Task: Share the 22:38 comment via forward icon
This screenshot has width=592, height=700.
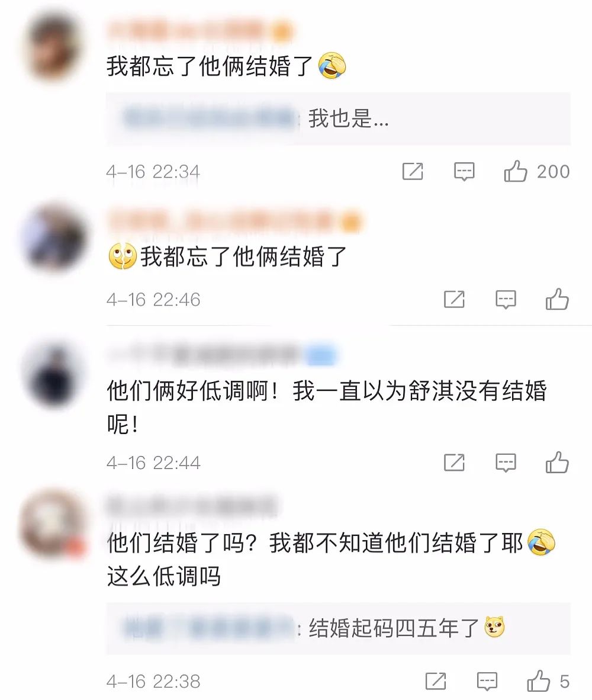Action: pyautogui.click(x=435, y=681)
